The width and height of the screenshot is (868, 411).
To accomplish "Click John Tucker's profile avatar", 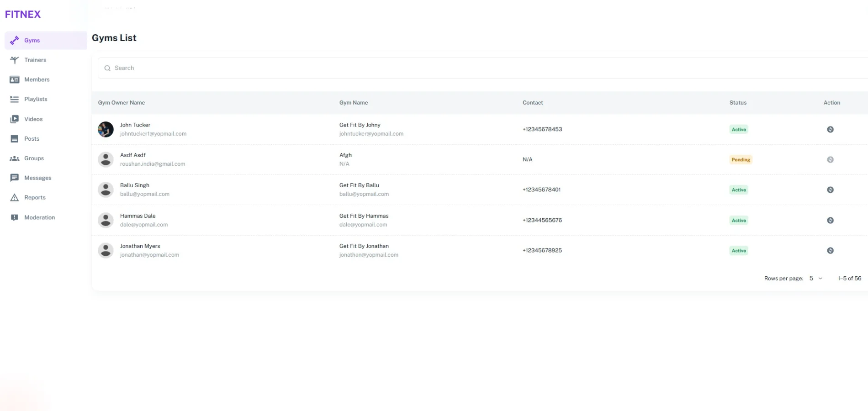I will tap(106, 129).
